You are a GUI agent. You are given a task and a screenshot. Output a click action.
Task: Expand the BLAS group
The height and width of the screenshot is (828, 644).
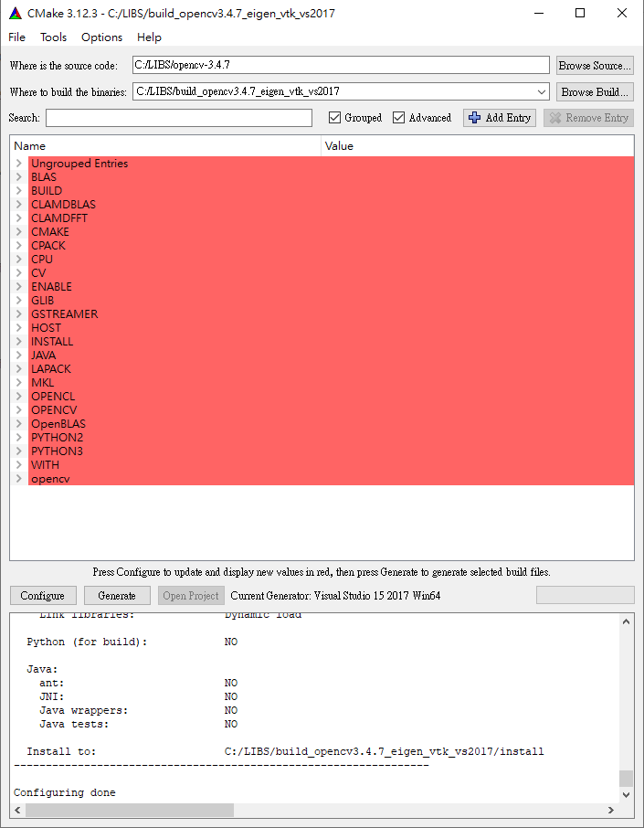18,177
